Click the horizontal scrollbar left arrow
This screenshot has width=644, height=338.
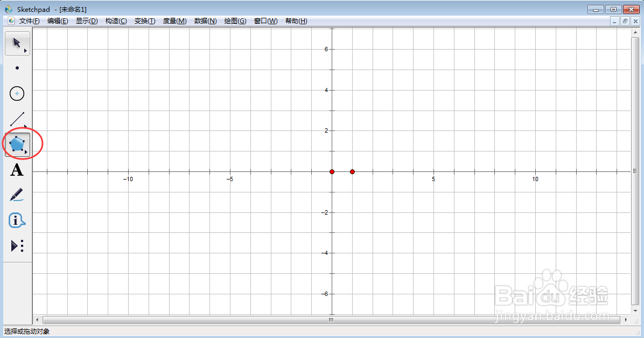pos(37,320)
